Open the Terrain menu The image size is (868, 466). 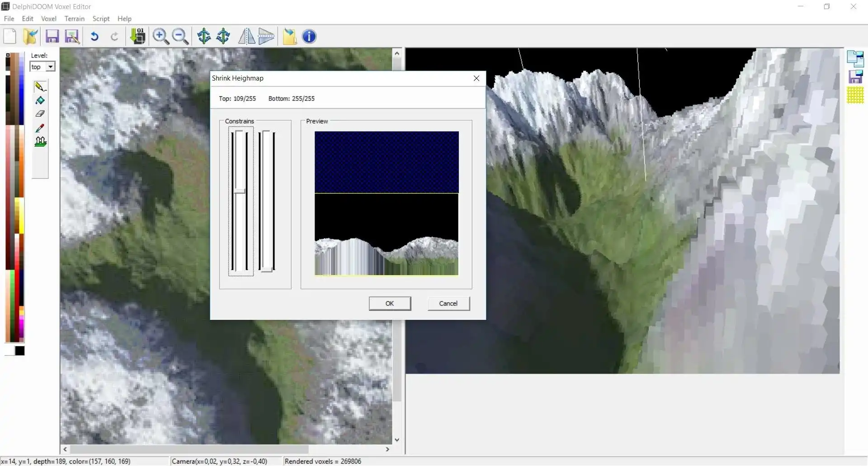(74, 19)
